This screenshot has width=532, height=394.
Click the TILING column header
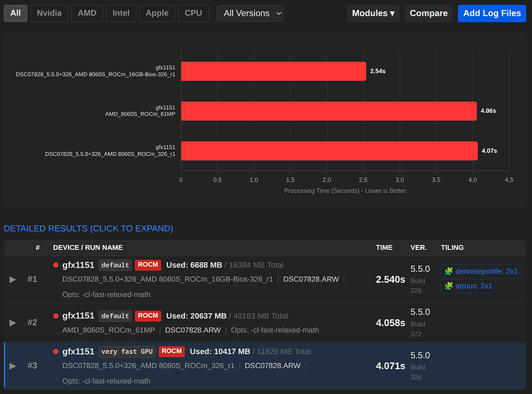tap(453, 248)
